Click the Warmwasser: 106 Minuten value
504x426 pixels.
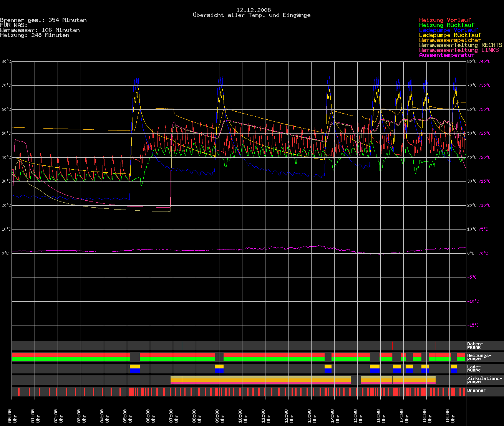click(40, 30)
